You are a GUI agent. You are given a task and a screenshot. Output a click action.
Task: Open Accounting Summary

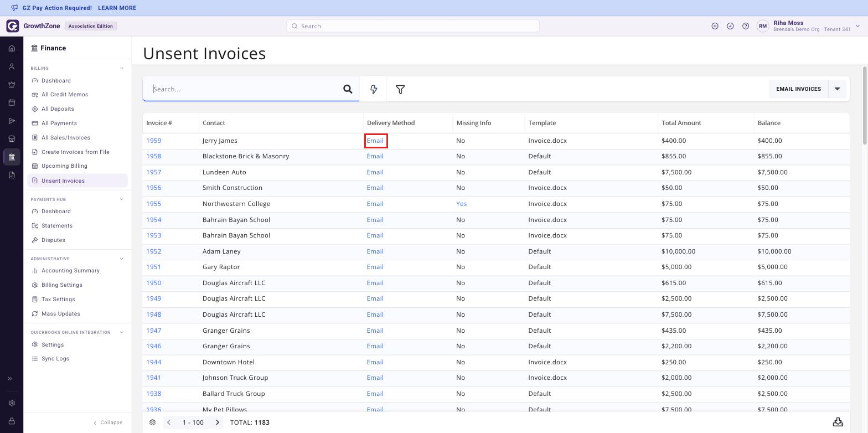pos(70,271)
